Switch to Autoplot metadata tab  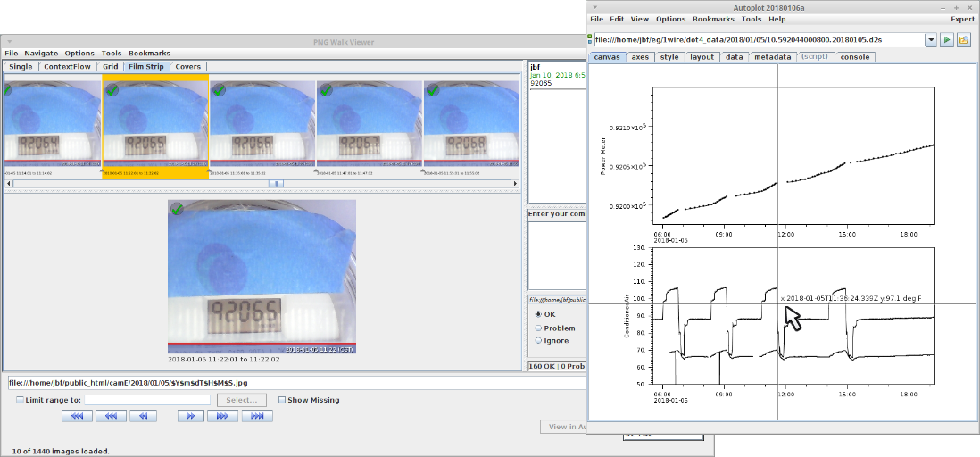pyautogui.click(x=773, y=57)
